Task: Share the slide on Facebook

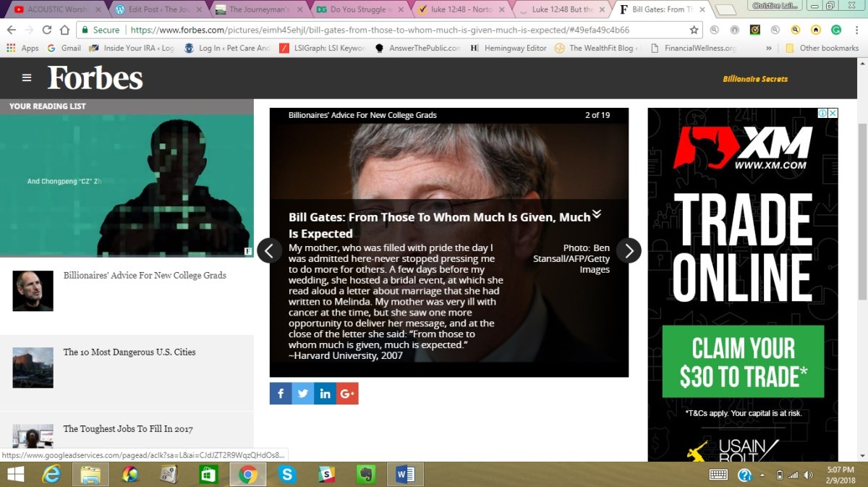Action: [x=281, y=394]
